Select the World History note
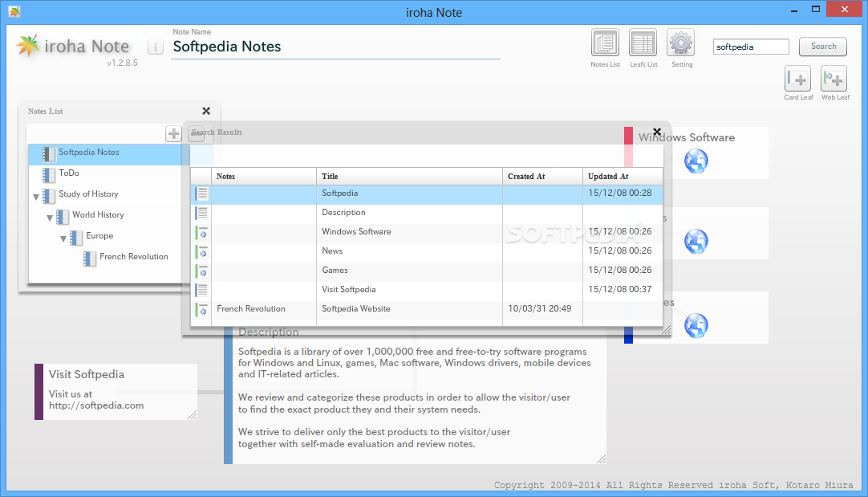The width and height of the screenshot is (868, 497). pos(98,214)
